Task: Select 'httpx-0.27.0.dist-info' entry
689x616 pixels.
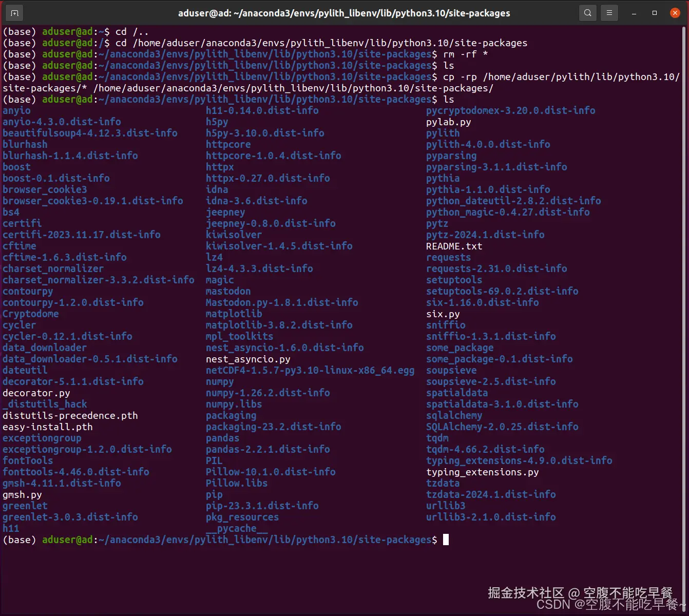Action: 268,178
